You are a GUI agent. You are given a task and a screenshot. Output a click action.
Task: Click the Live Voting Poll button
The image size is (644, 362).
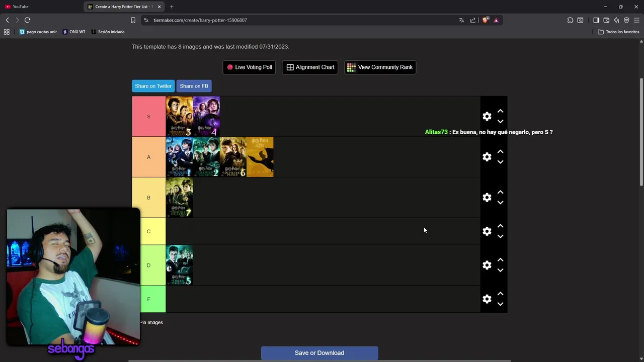tap(249, 67)
